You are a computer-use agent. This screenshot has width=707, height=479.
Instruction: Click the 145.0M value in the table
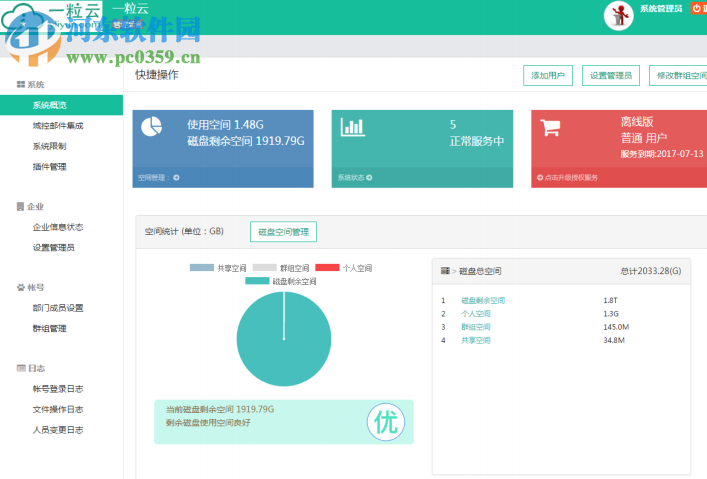pos(616,327)
